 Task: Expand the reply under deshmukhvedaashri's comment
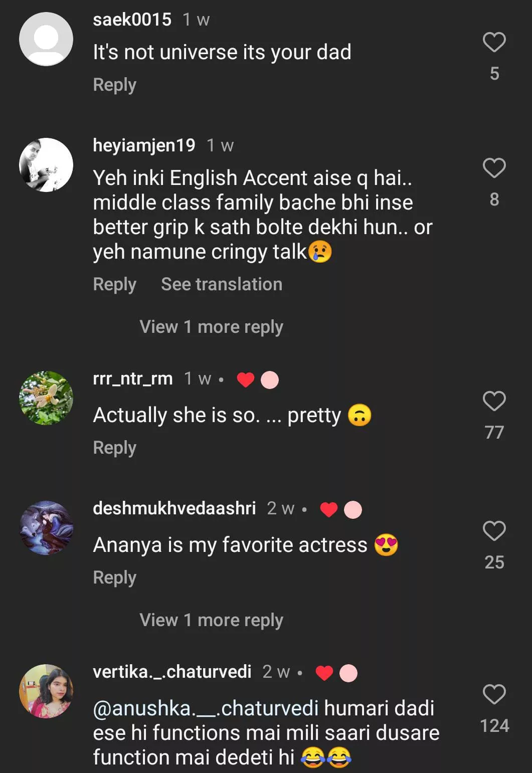211,620
